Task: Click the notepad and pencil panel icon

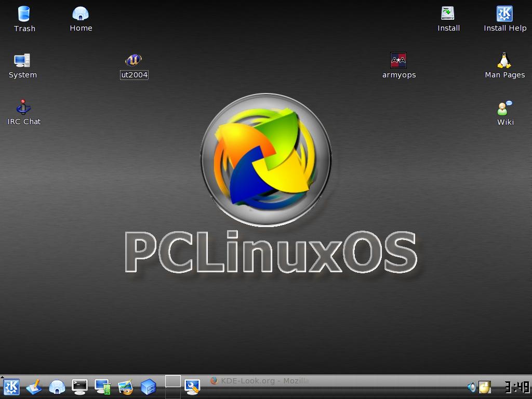Action: tap(34, 387)
